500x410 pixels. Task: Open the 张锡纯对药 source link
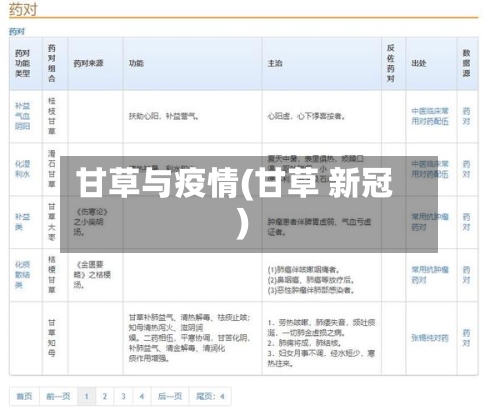pos(430,338)
